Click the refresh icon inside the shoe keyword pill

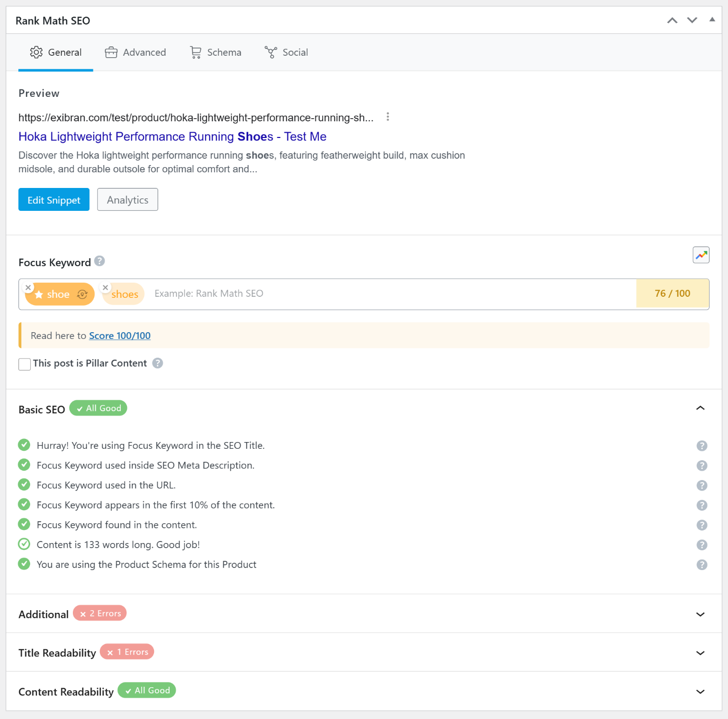(82, 294)
